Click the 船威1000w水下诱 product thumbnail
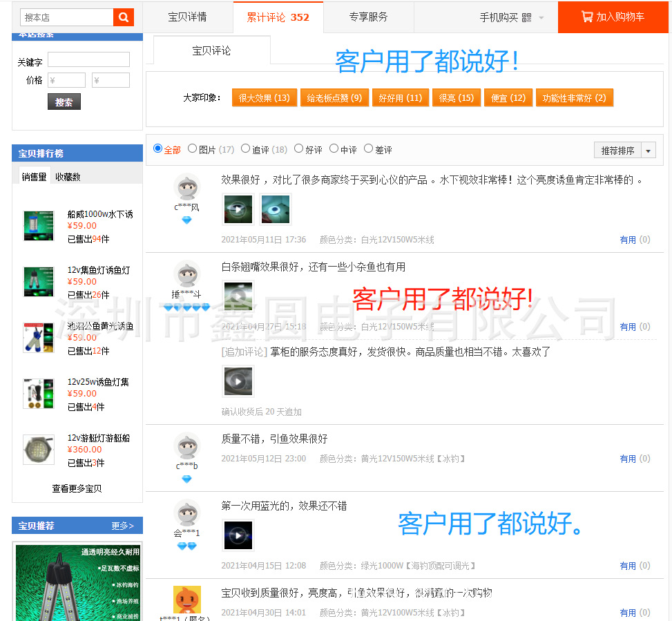 tap(38, 226)
